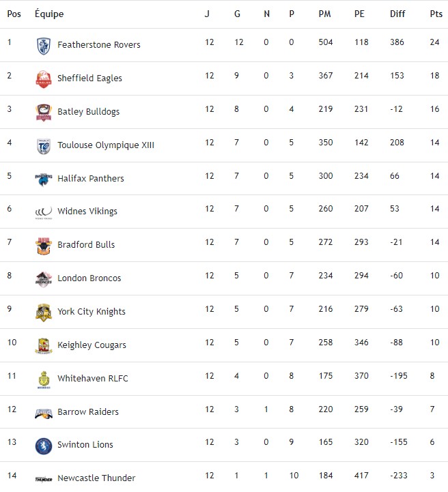
Task: Open the Whitehaven RLFC team link
Action: tap(93, 379)
